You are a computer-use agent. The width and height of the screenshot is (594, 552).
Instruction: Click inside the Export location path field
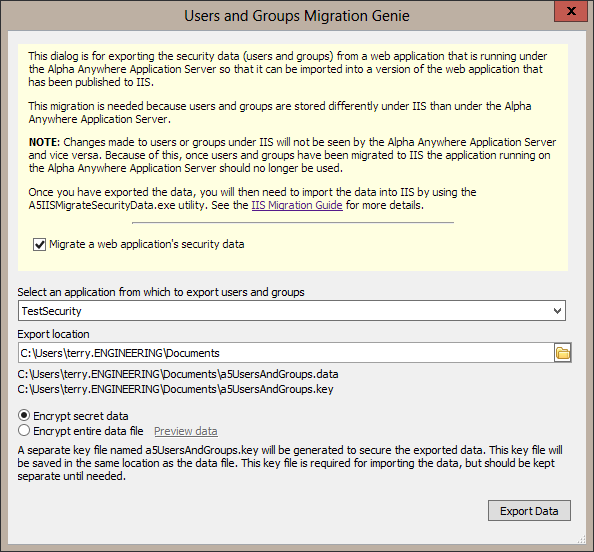tap(286, 353)
